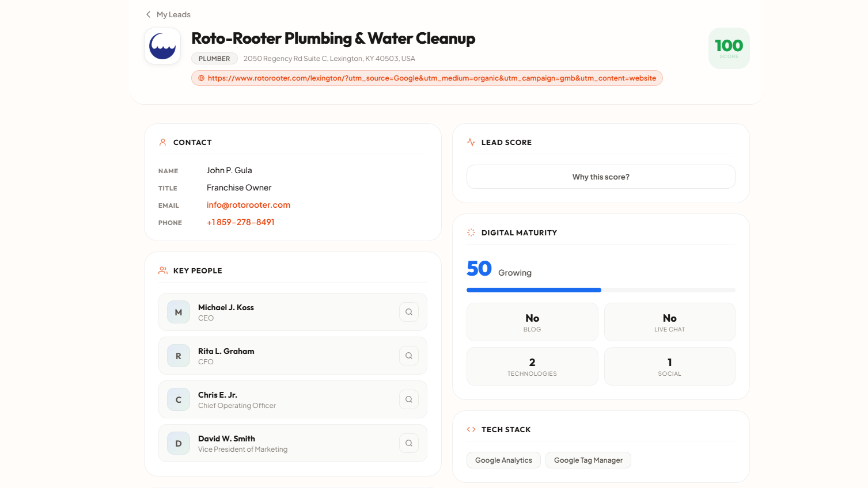868x488 pixels.
Task: Open the Rotorooter website URL link
Action: coord(431,78)
